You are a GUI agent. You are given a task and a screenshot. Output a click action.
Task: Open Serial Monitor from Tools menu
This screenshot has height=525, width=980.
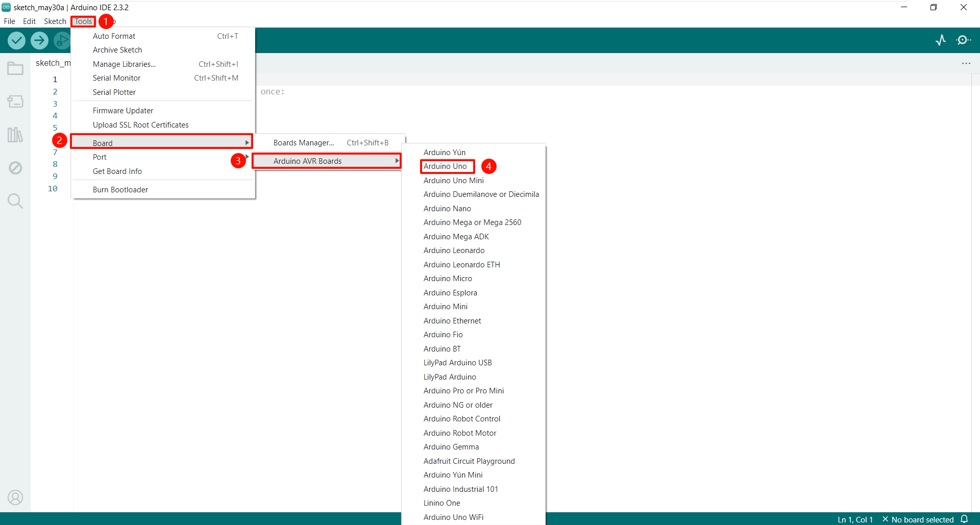[x=163, y=78]
